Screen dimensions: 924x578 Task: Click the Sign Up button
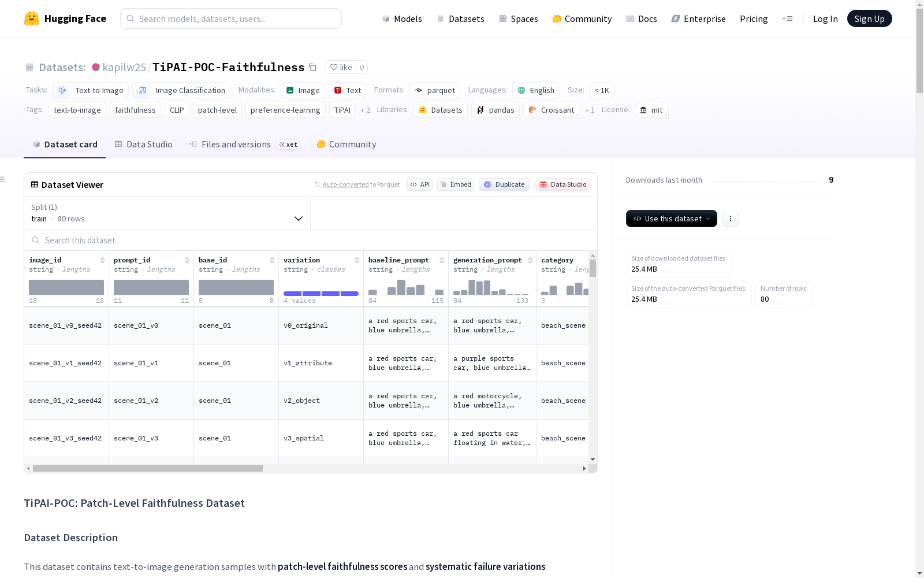[869, 18]
